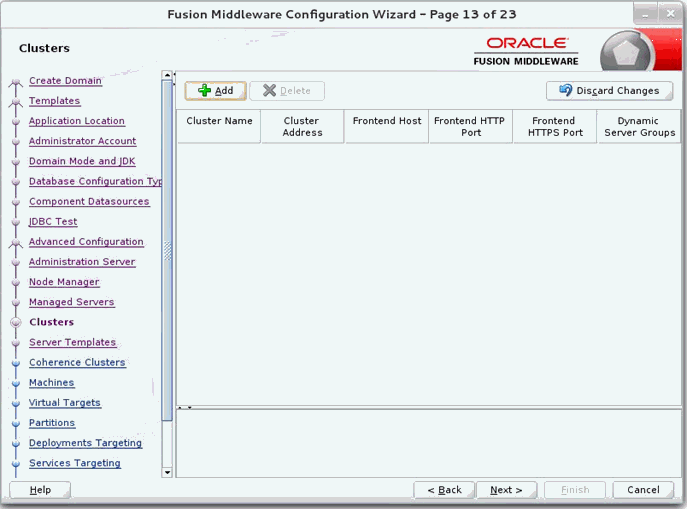Image resolution: width=687 pixels, height=509 pixels.
Task: Click the Oracle Fusion Middleware pentagon logo
Action: click(x=626, y=53)
